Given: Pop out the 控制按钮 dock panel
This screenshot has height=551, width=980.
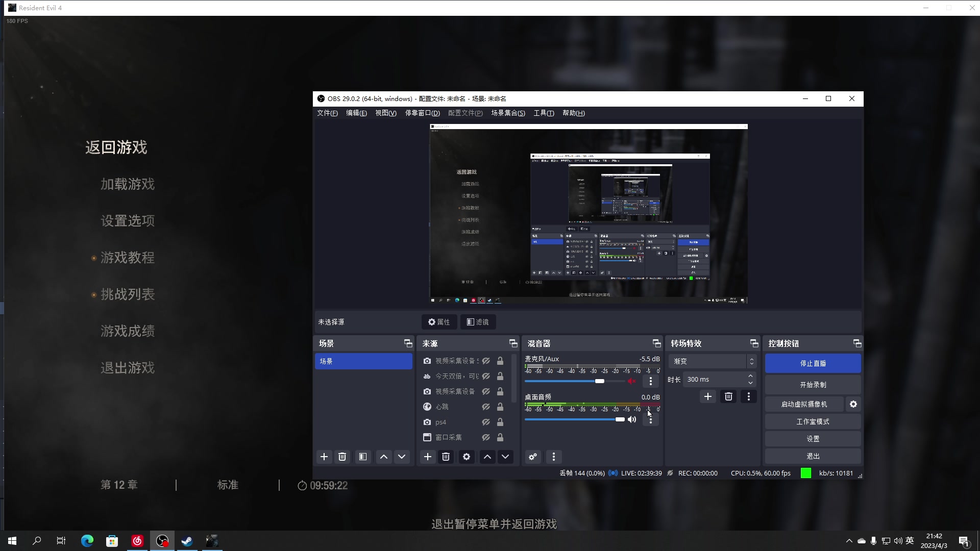Looking at the screenshot, I should [857, 343].
